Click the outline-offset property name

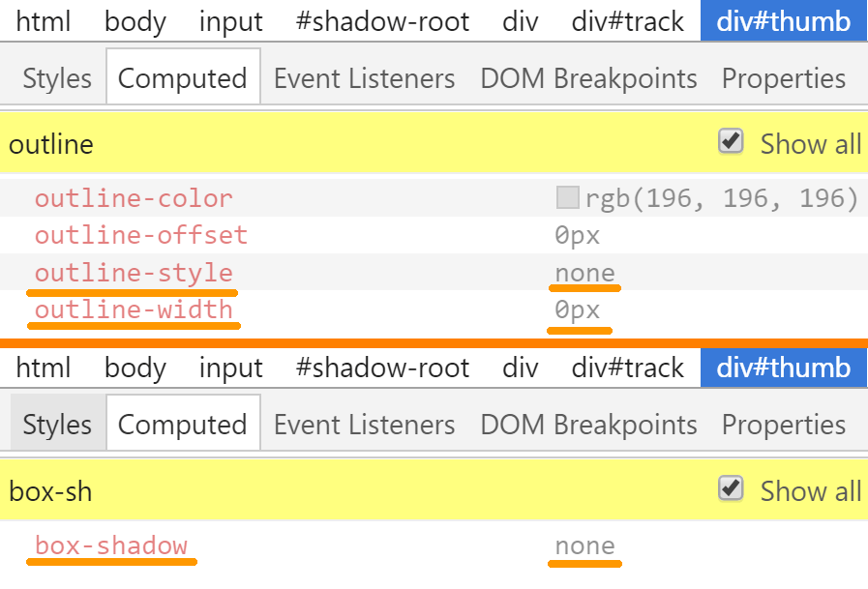point(141,235)
